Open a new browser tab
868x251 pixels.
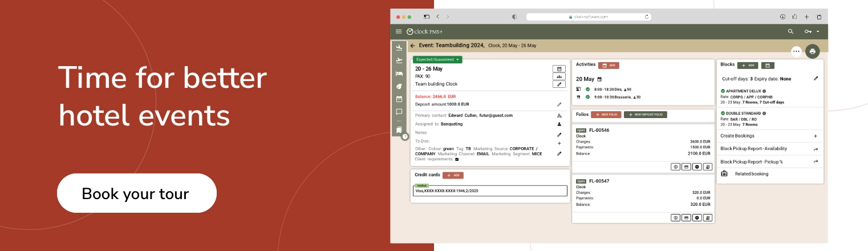(x=806, y=17)
